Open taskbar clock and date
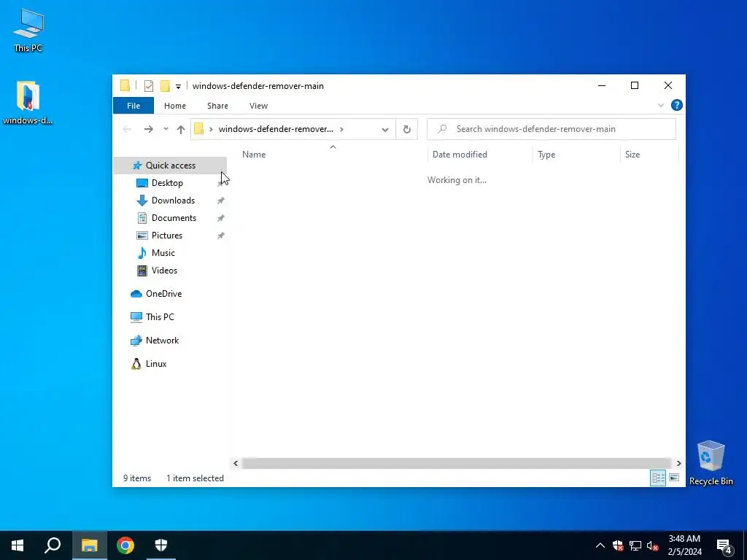This screenshot has width=747, height=560. (x=684, y=545)
